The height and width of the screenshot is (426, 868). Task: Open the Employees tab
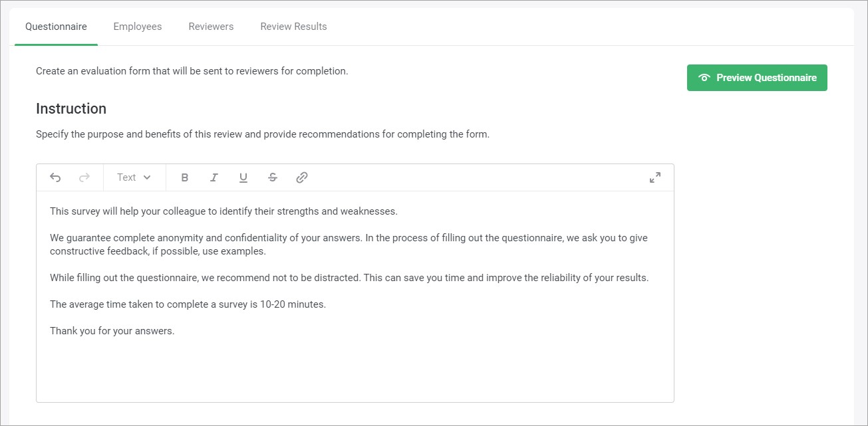click(x=138, y=27)
